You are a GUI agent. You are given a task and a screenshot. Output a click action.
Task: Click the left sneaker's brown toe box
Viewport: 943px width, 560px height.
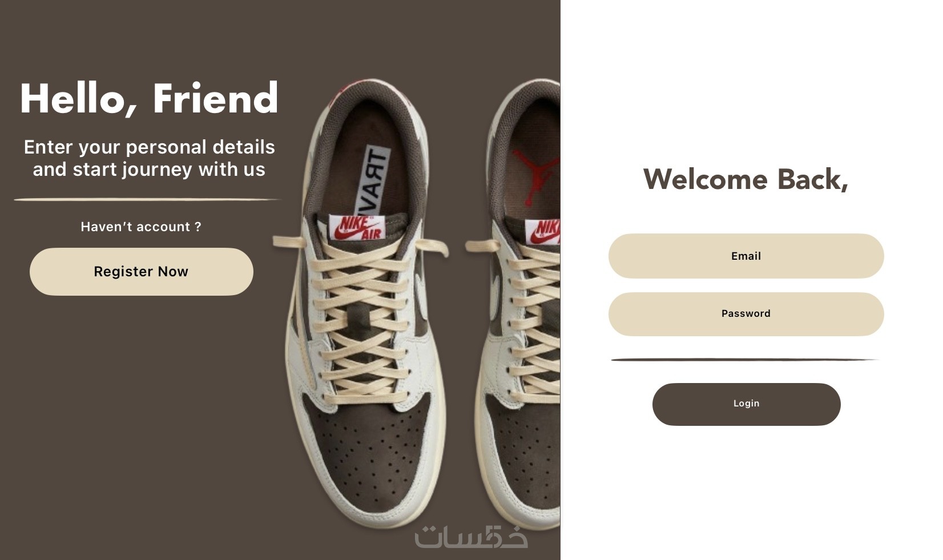point(375,457)
